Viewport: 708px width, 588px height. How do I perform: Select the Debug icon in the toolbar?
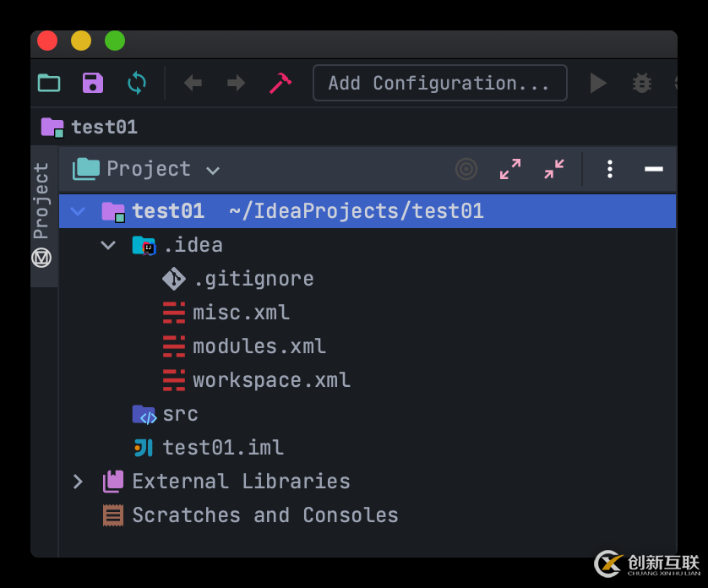click(x=641, y=83)
